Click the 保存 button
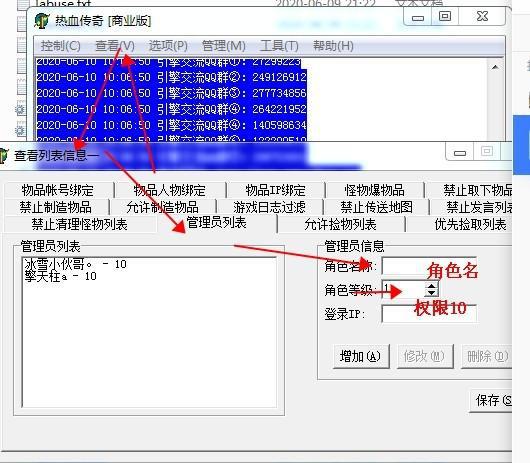This screenshot has width=530, height=463. (x=491, y=400)
